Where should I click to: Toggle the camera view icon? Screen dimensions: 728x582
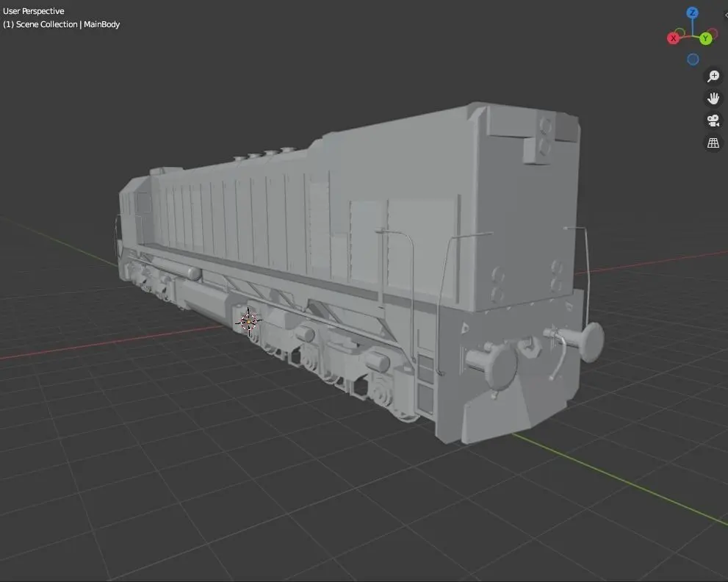(x=713, y=121)
